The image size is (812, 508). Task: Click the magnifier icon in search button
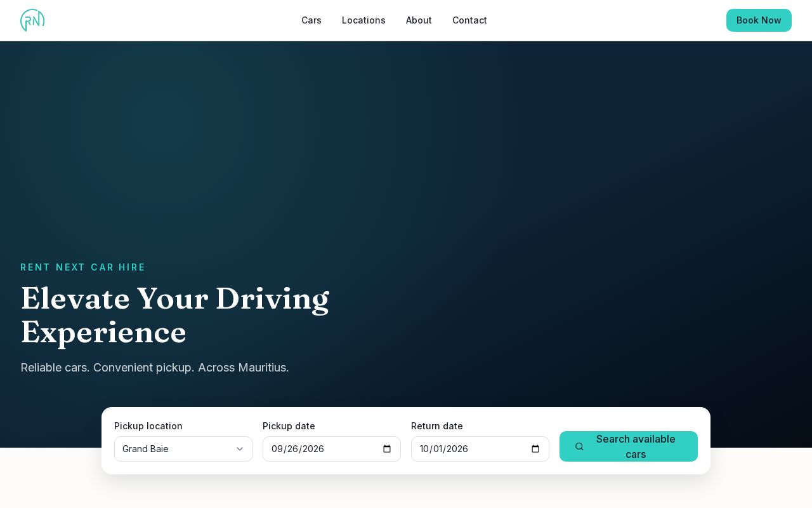(579, 446)
